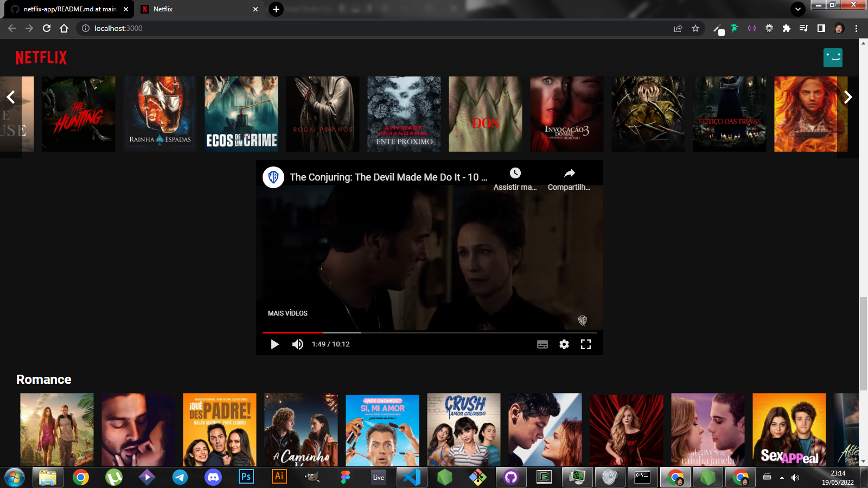Slide movie row right with arrow
This screenshot has width=868, height=488.
coord(848,97)
